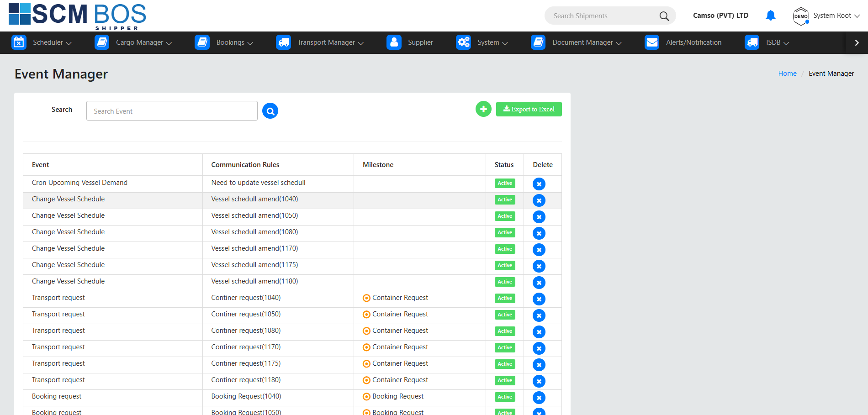Open the notifications bell
Viewport: 868px width, 415px height.
[771, 16]
